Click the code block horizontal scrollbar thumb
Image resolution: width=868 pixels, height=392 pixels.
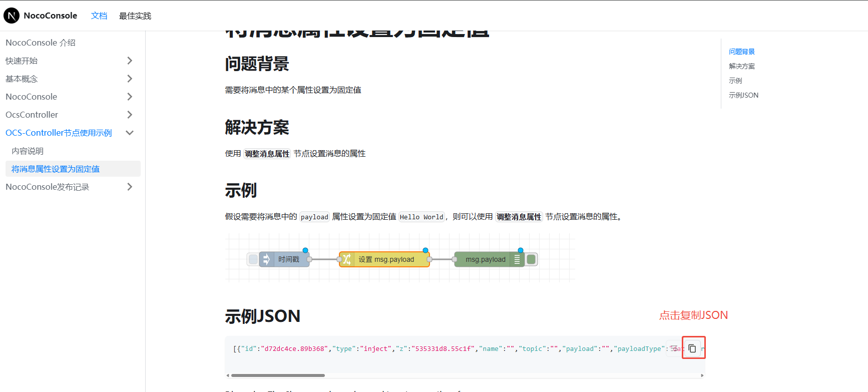click(x=278, y=375)
